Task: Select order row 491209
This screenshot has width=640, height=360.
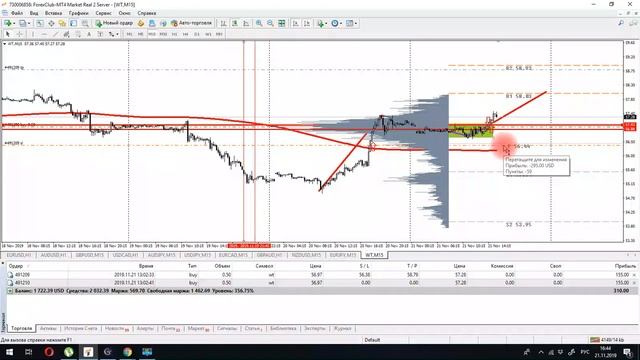Action: (322, 275)
